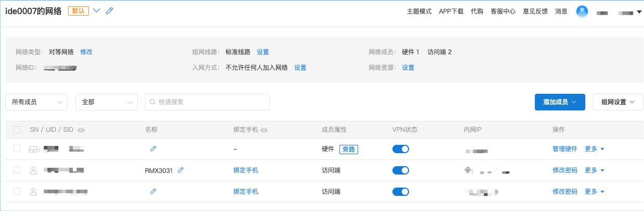Focus the 快速搜索 search field
The image size is (644, 211).
pyautogui.click(x=211, y=102)
